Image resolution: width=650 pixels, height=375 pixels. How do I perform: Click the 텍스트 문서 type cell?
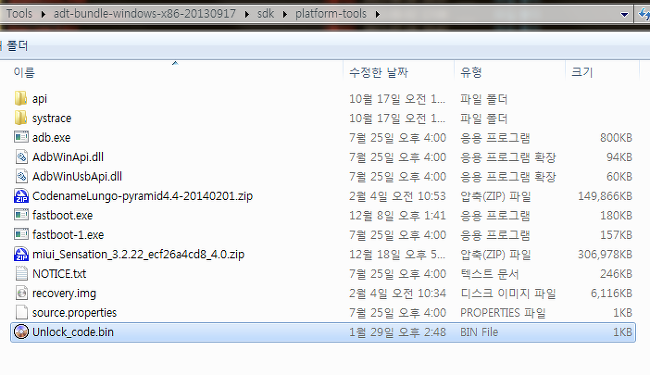pyautogui.click(x=490, y=273)
